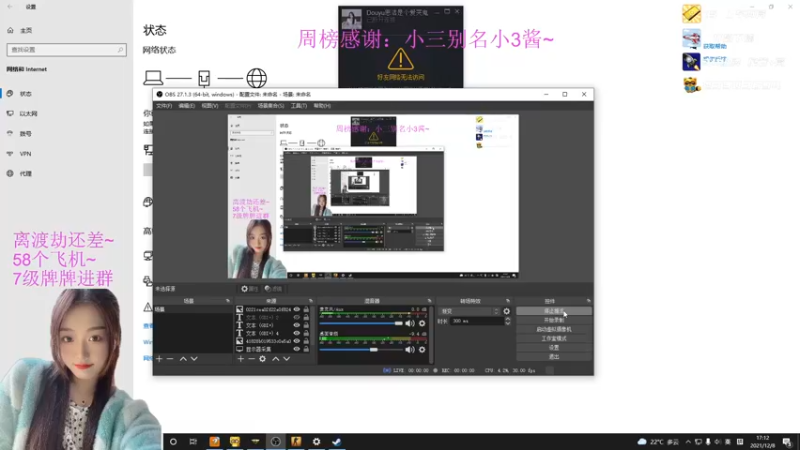Screen dimensions: 800x450
Task: Toggle visibility of the top image source
Action: pyautogui.click(x=296, y=309)
